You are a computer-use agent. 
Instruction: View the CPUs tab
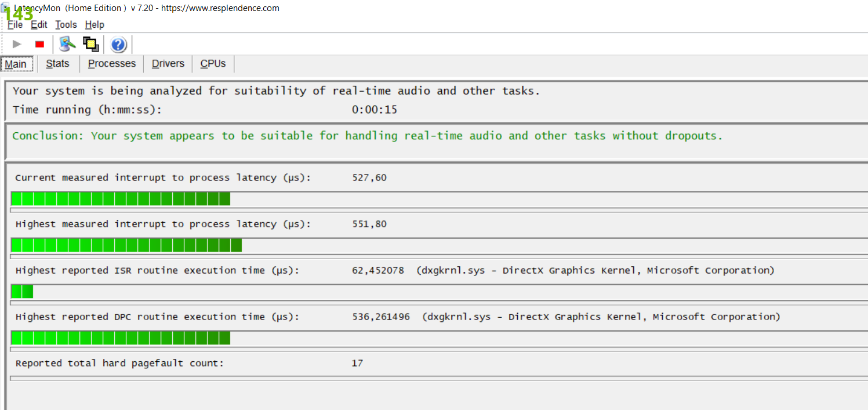coord(213,64)
